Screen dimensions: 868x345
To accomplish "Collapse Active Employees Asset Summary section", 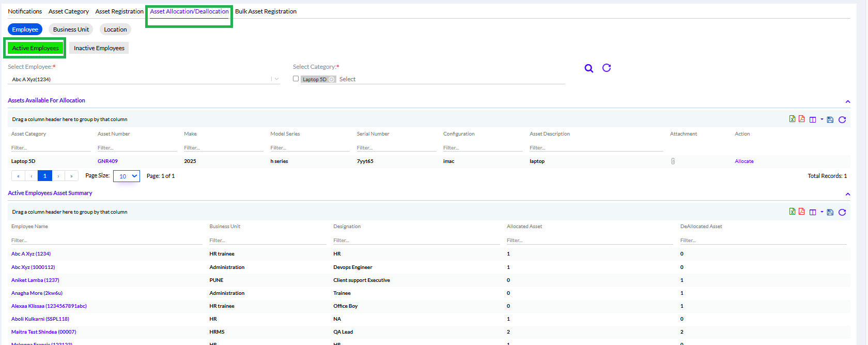I will click(847, 194).
